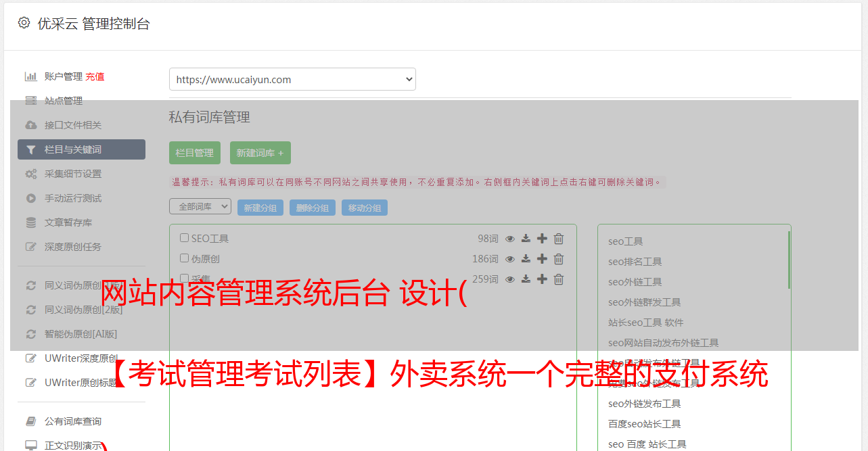The image size is (868, 451).
Task: Click the 186词 count
Action: tap(485, 259)
